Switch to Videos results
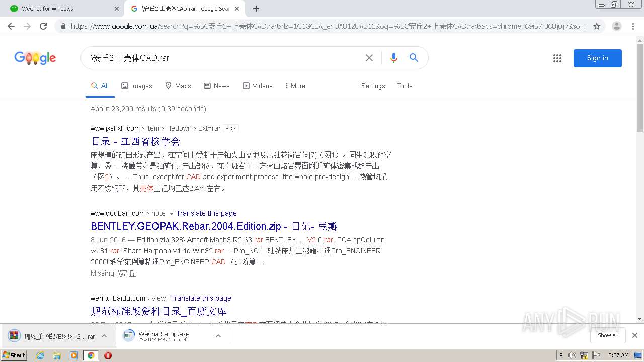 click(x=258, y=86)
